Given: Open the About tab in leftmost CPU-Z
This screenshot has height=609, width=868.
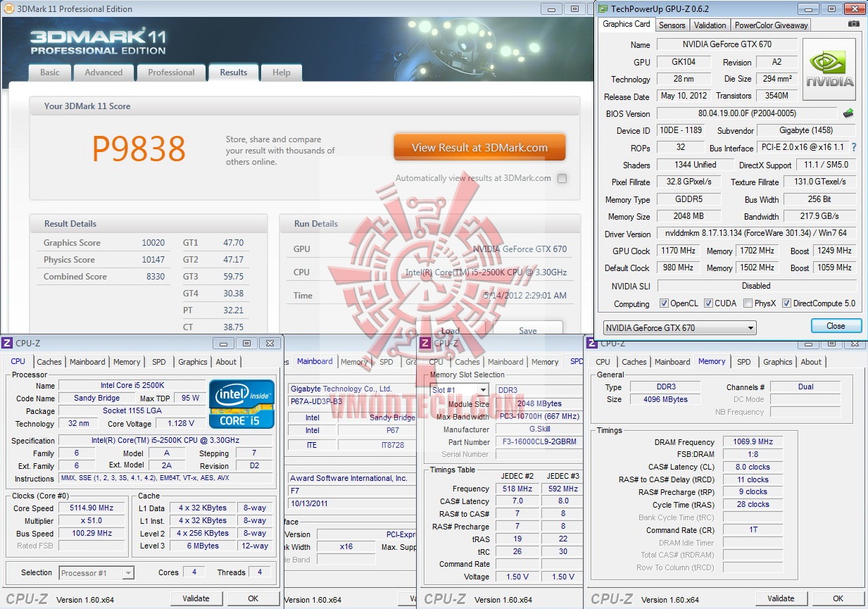Looking at the screenshot, I should pos(226,362).
